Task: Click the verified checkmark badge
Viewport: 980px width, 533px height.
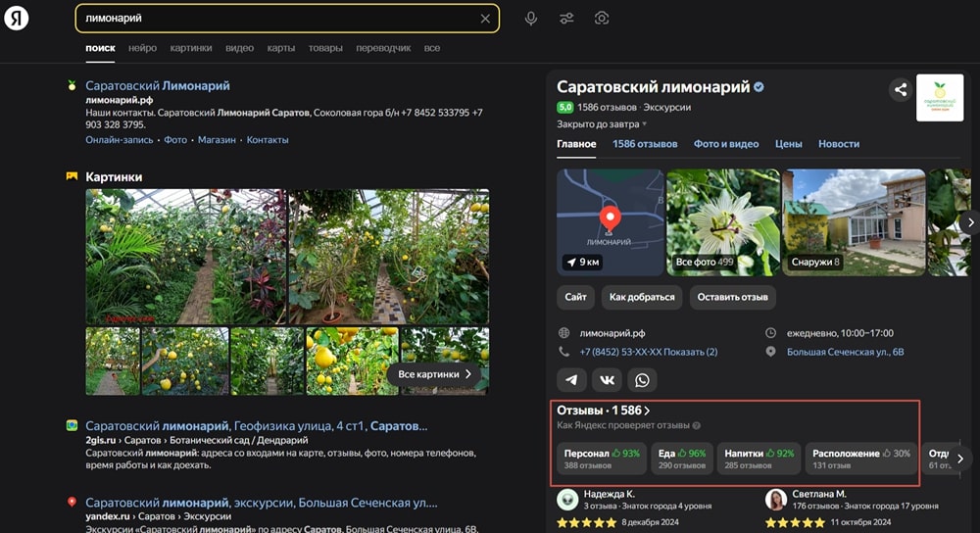Action: (759, 87)
